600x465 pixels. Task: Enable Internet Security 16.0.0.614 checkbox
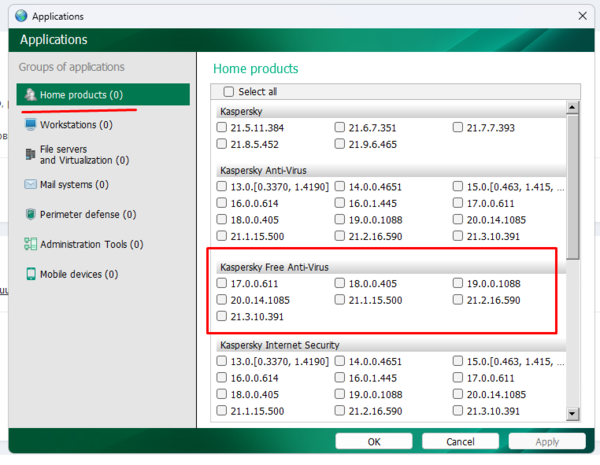coord(222,377)
